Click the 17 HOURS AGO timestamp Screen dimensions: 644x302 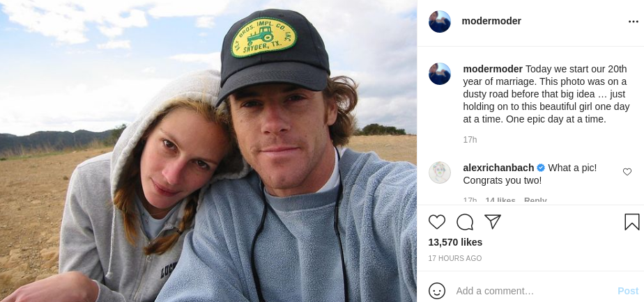454,258
